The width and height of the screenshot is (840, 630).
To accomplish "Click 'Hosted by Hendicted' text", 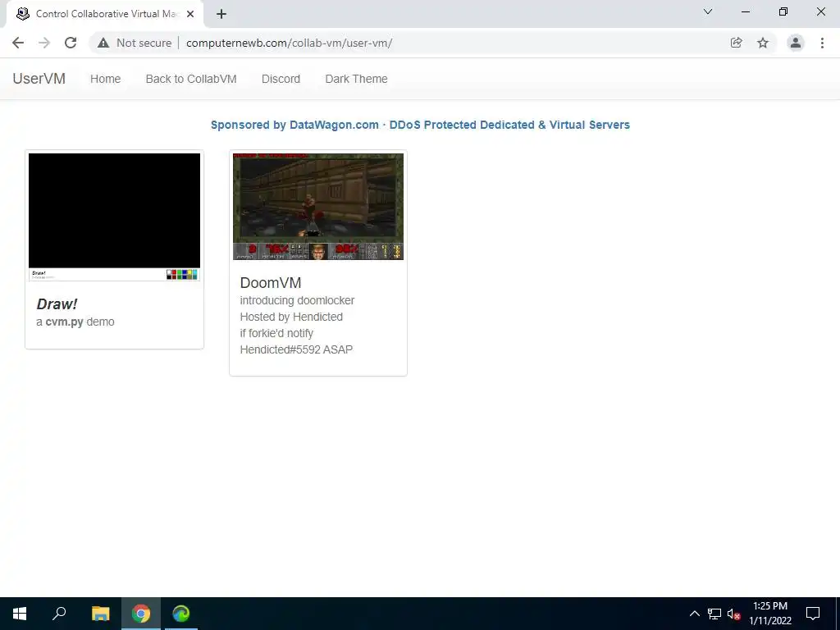I will 291,317.
